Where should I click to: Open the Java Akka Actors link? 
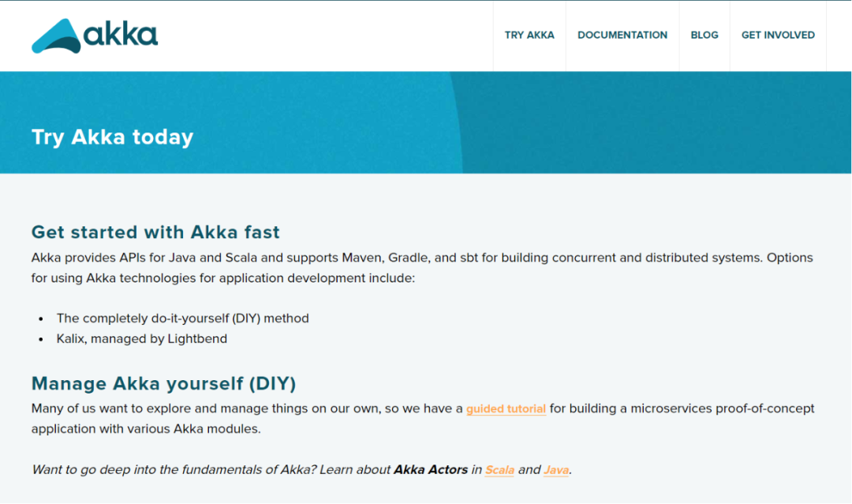click(x=556, y=470)
